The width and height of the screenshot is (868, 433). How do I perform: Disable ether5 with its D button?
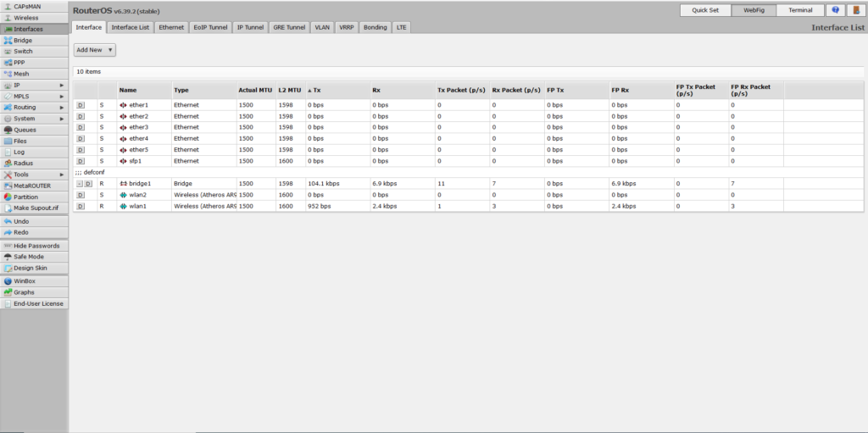(81, 149)
